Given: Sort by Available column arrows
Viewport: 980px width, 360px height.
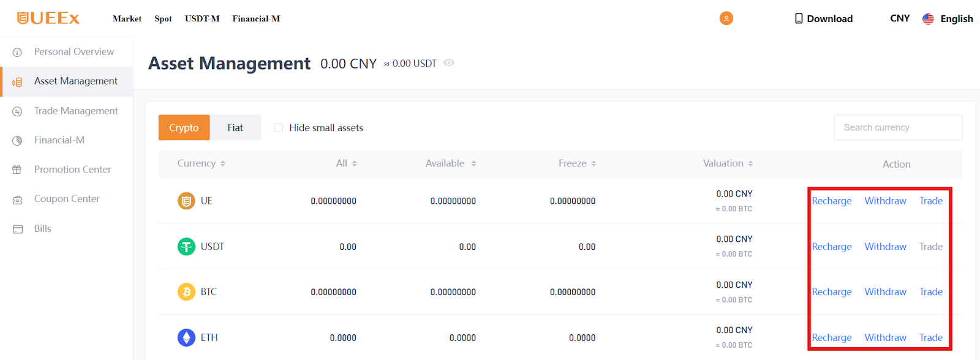Looking at the screenshot, I should click(473, 163).
